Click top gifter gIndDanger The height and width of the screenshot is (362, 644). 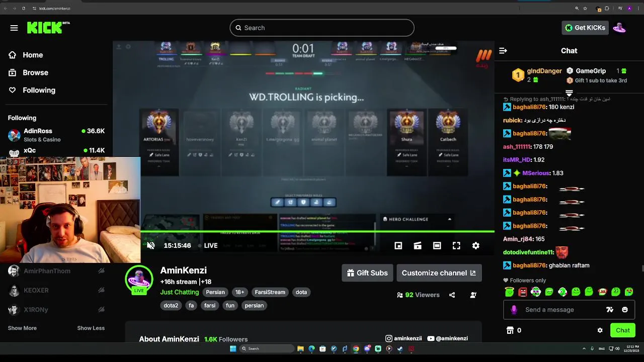[544, 71]
